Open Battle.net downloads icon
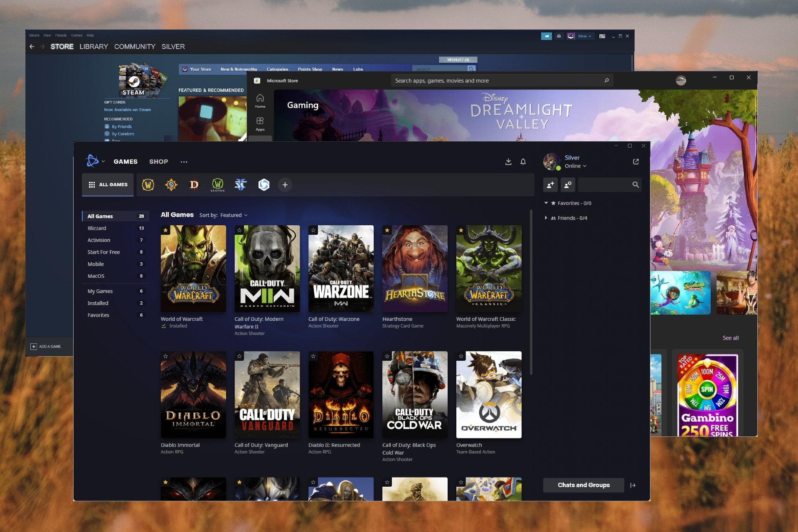Image resolution: width=798 pixels, height=532 pixels. [x=508, y=162]
